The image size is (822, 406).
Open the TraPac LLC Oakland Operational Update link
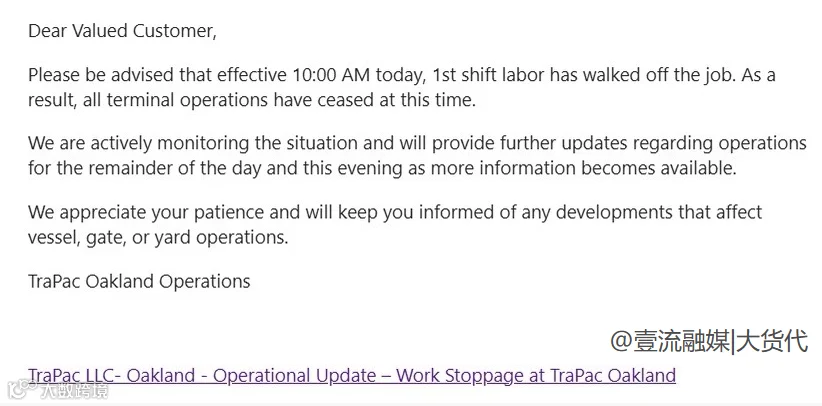point(352,376)
